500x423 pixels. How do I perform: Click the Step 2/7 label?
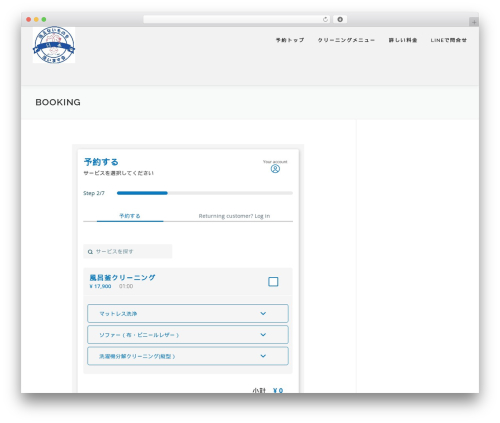click(94, 193)
